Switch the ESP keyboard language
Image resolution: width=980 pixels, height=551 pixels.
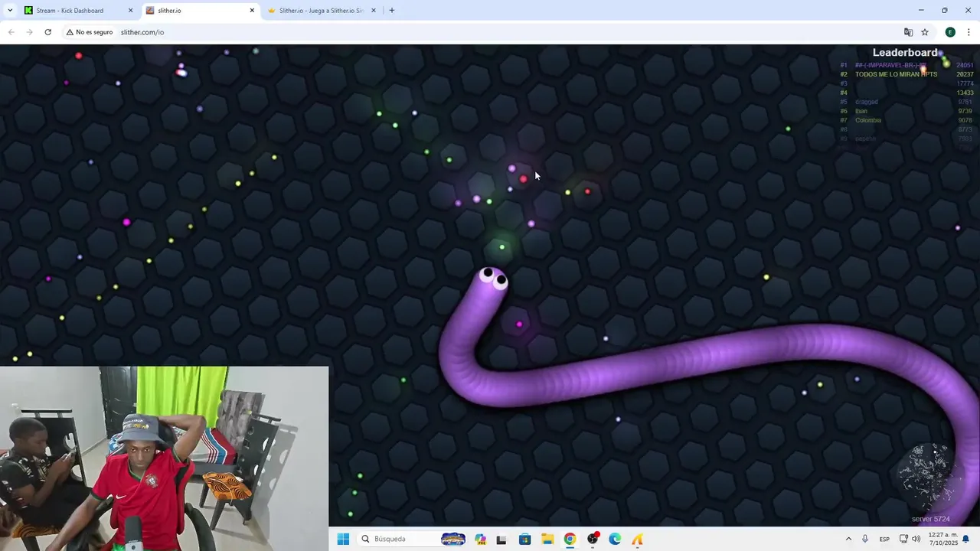tap(884, 539)
